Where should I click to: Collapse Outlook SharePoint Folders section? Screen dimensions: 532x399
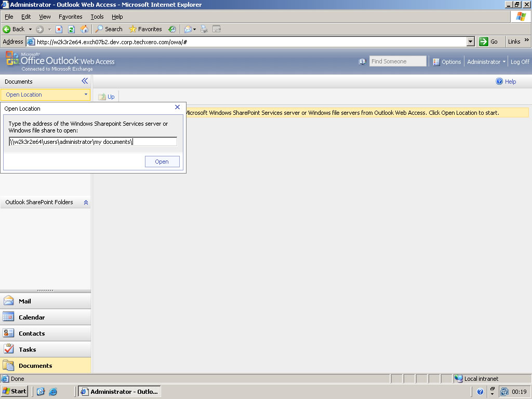point(86,203)
